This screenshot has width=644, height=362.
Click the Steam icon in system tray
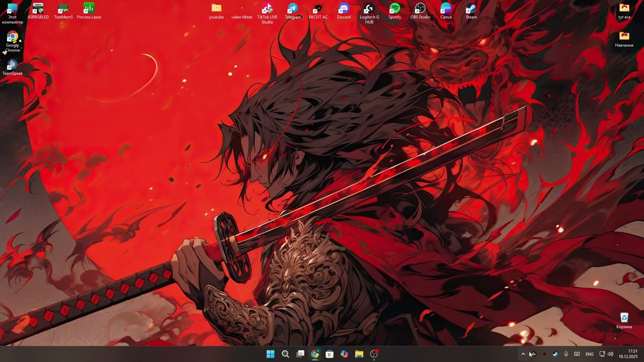555,354
